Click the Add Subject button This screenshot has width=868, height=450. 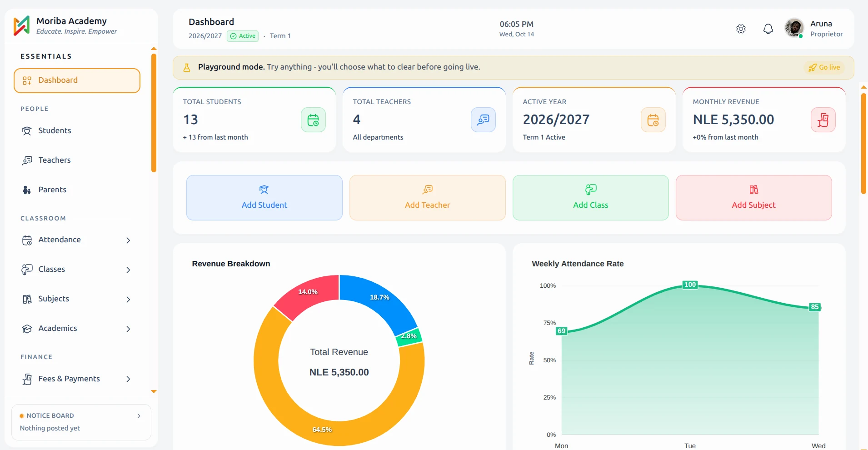753,198
